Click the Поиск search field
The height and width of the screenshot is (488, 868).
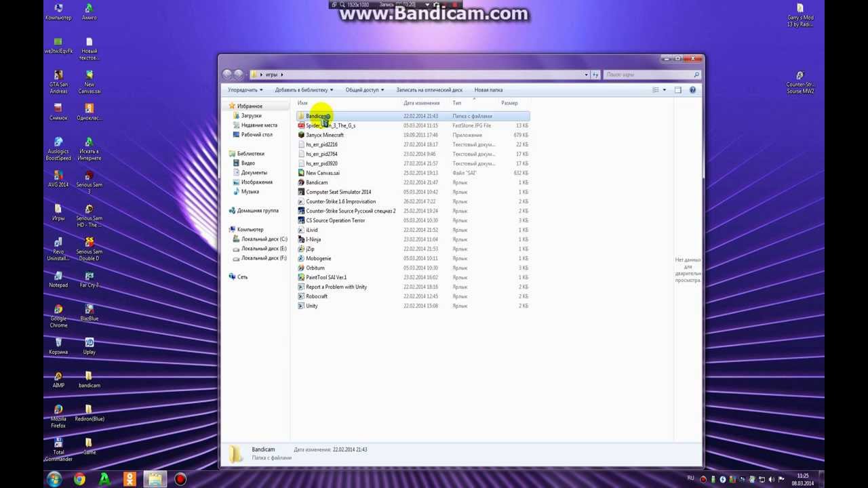tap(652, 75)
